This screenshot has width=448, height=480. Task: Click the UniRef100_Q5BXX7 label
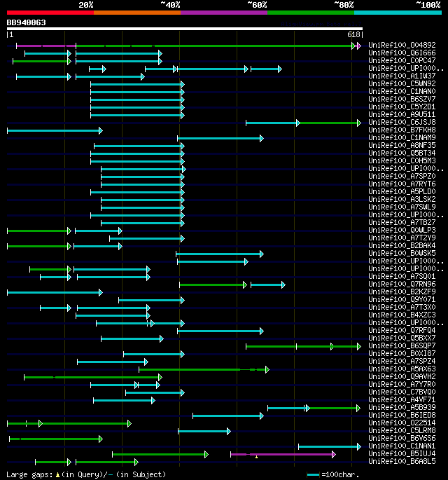click(402, 338)
